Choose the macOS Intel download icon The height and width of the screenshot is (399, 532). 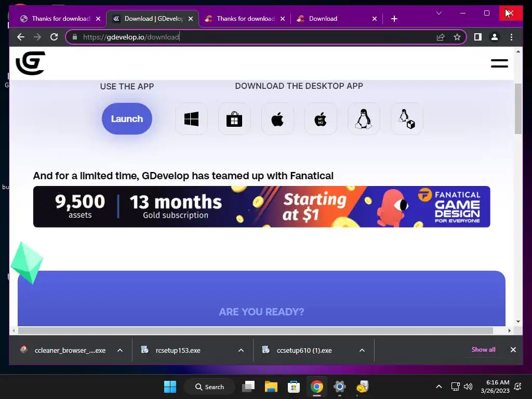point(277,119)
